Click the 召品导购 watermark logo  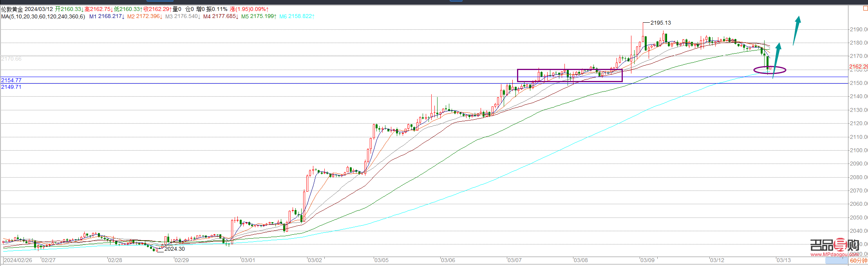coord(834,246)
